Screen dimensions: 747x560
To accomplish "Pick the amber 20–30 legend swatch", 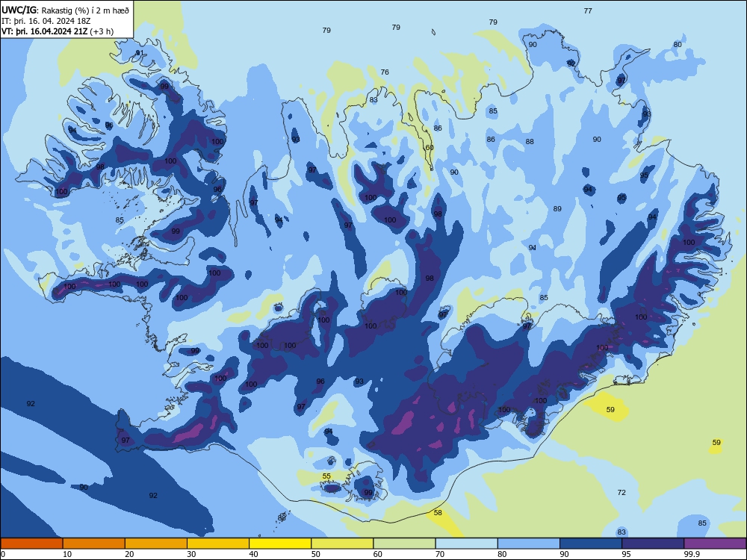I will click(x=156, y=544).
